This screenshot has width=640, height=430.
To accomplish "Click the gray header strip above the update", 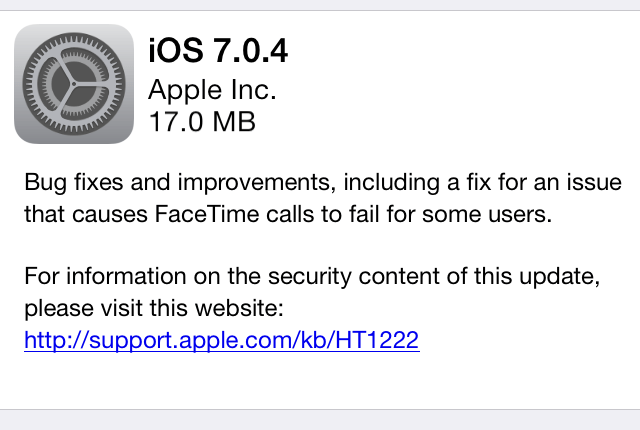I will [320, 5].
